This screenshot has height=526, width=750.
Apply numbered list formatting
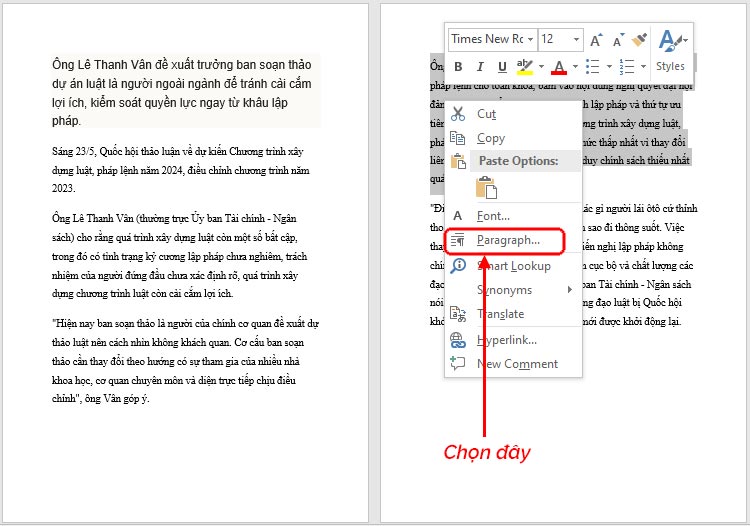pos(627,66)
